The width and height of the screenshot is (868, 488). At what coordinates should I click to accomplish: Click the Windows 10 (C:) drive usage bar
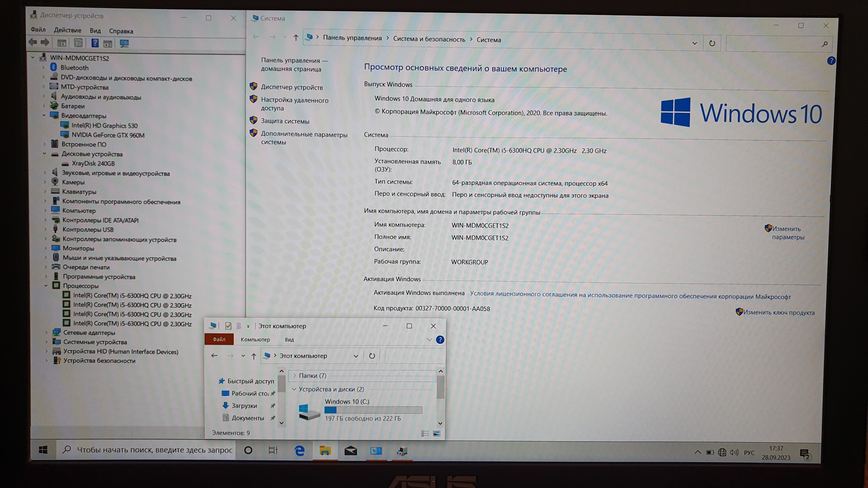pyautogui.click(x=373, y=410)
